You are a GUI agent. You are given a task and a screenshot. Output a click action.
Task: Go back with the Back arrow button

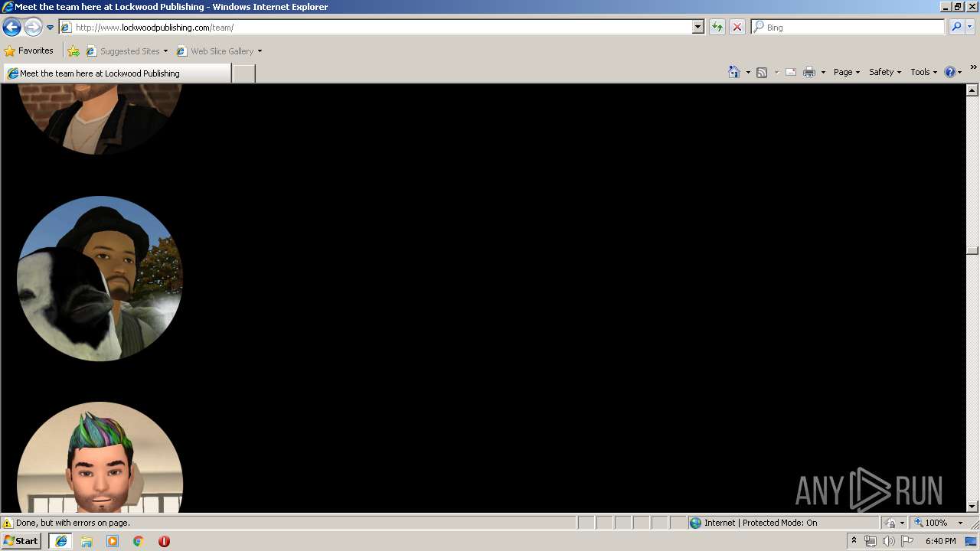click(11, 28)
